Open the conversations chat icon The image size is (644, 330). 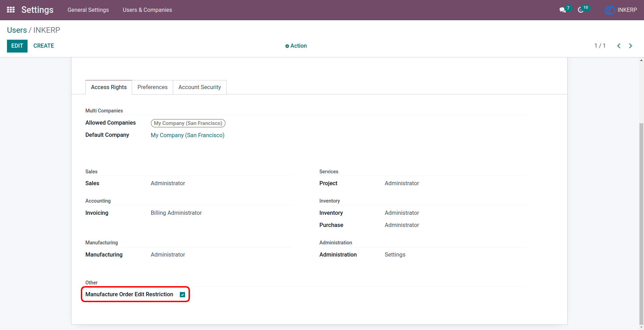(562, 10)
